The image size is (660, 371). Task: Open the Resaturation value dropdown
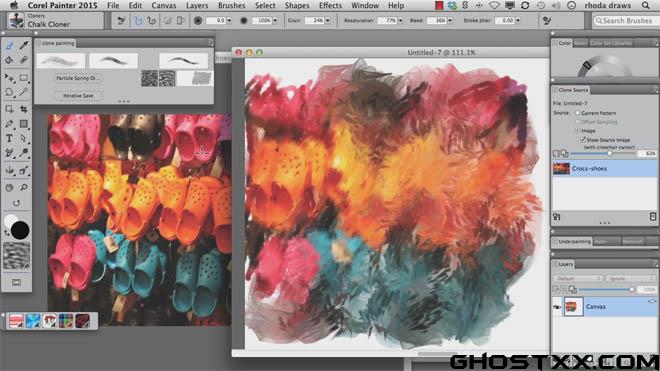click(400, 20)
